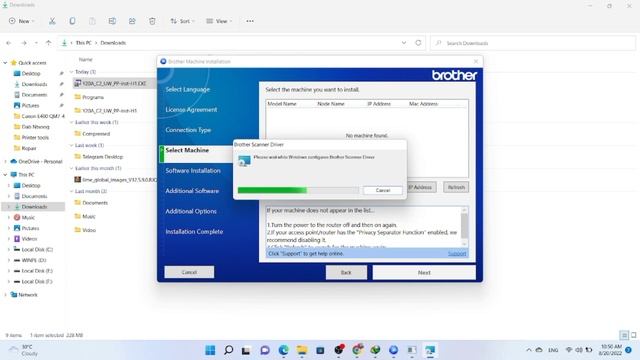Click the Refresh button in machine list
The image size is (640, 360).
[x=456, y=187]
